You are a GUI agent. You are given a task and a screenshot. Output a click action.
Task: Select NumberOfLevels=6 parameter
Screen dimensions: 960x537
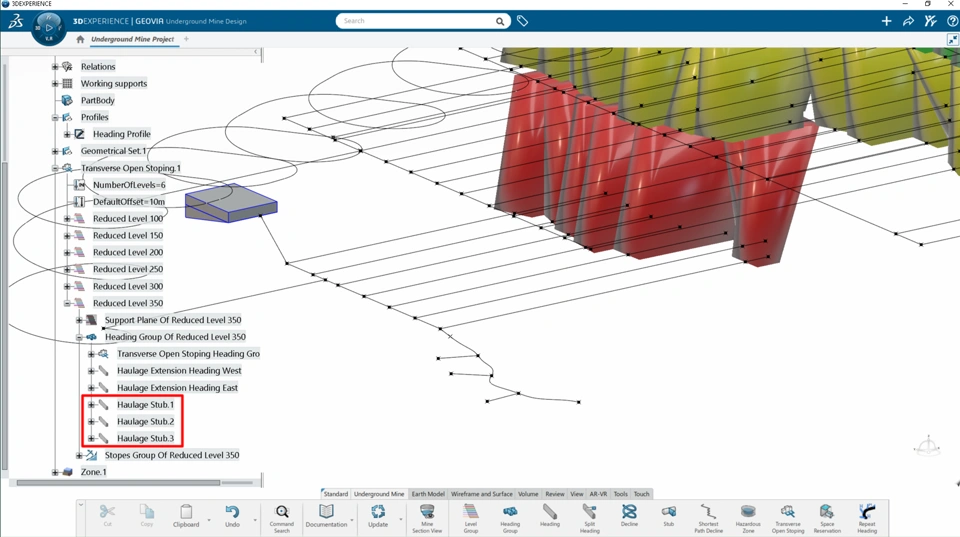coord(129,185)
